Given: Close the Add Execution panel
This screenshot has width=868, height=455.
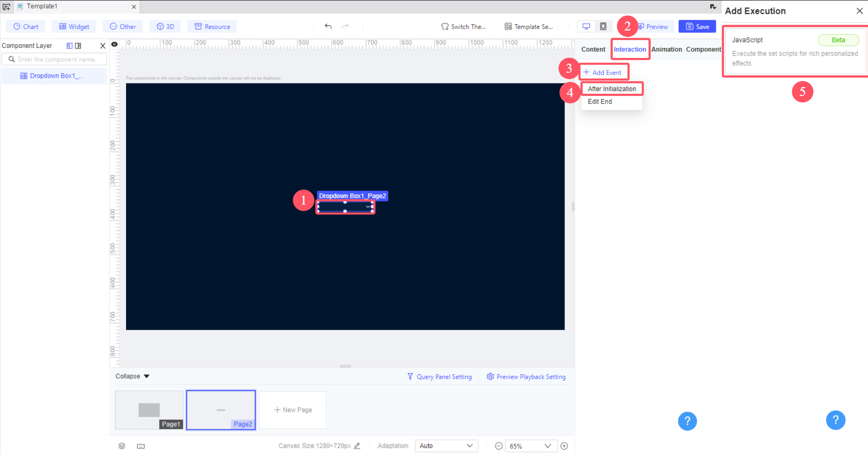Looking at the screenshot, I should 859,11.
